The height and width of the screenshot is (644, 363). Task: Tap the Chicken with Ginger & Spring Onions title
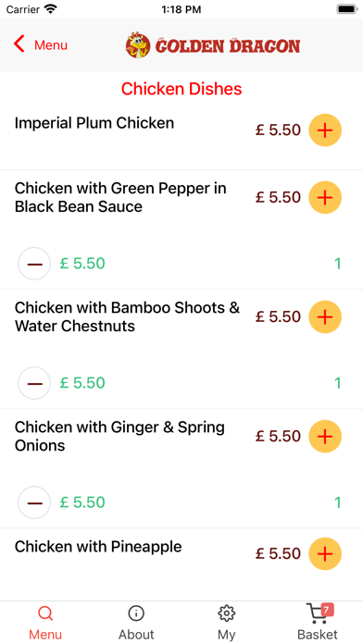tap(119, 436)
